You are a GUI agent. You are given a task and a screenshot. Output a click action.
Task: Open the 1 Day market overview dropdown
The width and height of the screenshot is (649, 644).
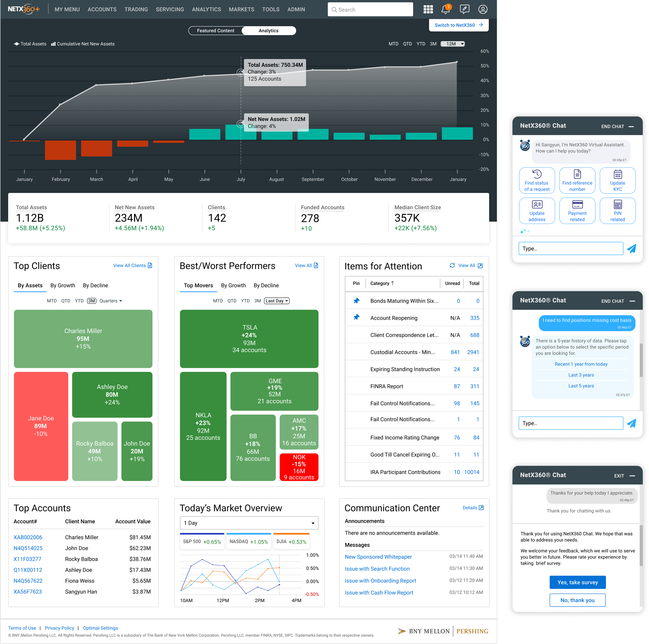coord(249,523)
